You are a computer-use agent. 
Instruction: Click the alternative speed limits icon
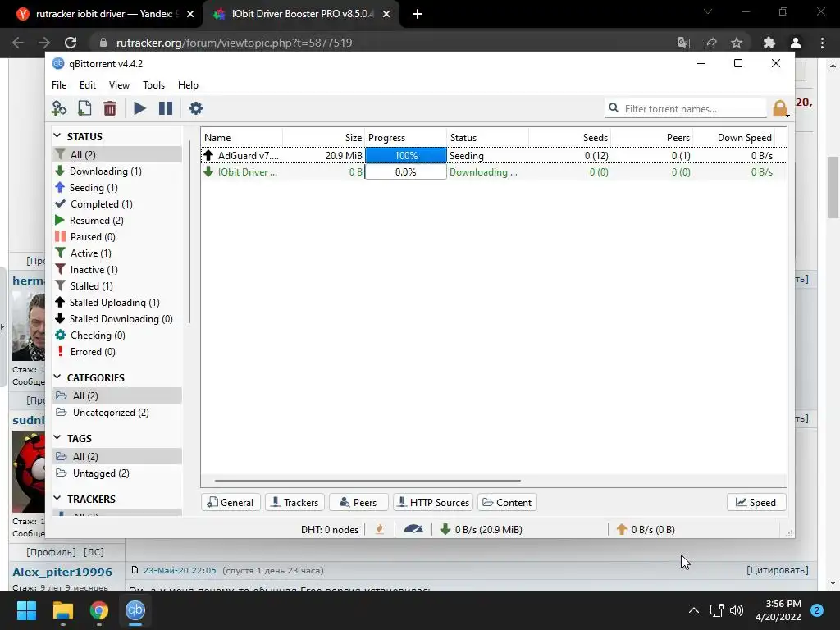(413, 529)
